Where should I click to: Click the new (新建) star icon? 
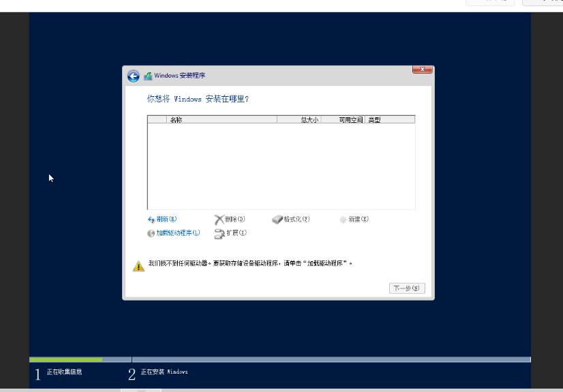pyautogui.click(x=343, y=220)
